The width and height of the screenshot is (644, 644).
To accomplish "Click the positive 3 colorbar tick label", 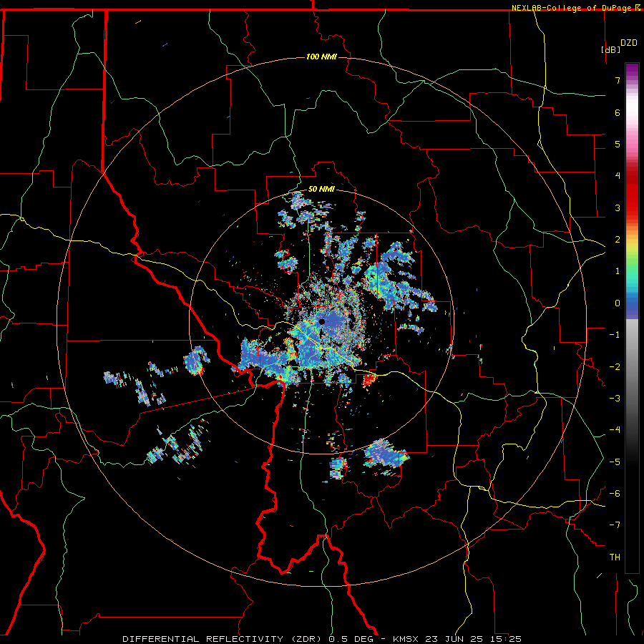I will point(618,208).
